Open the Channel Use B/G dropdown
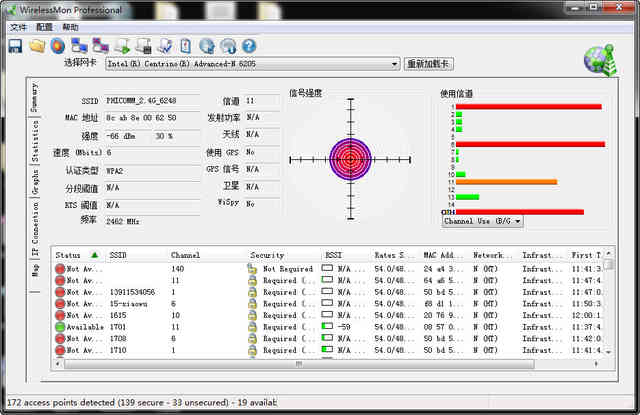The image size is (640, 415). click(x=483, y=221)
